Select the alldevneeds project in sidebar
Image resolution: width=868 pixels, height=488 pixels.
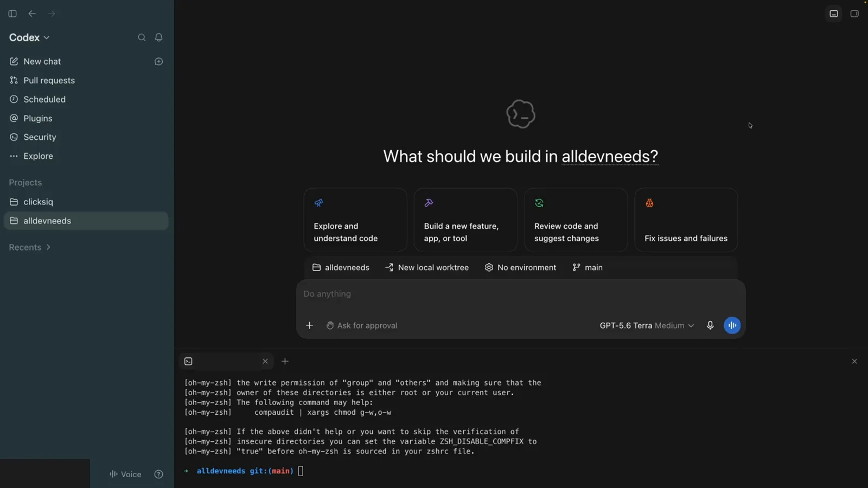86,221
